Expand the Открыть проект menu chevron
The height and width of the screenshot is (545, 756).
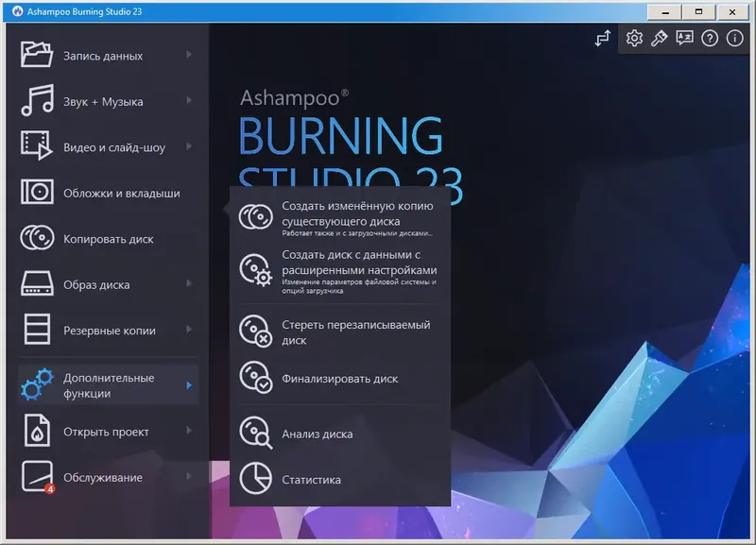point(190,432)
